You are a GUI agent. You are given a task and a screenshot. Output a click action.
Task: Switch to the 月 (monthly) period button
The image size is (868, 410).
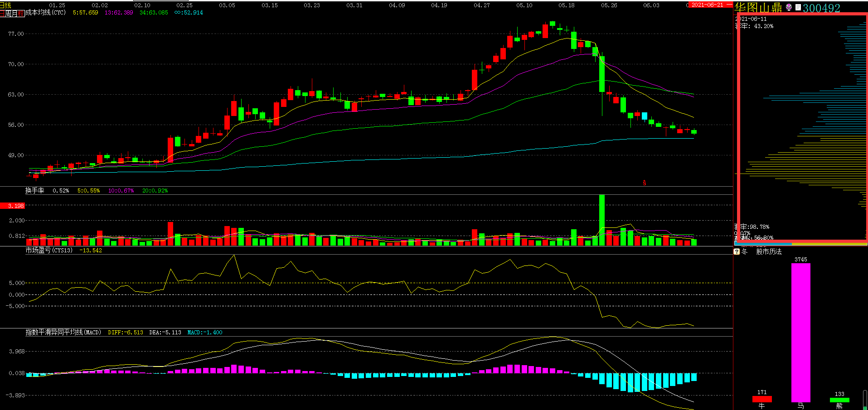[14, 14]
